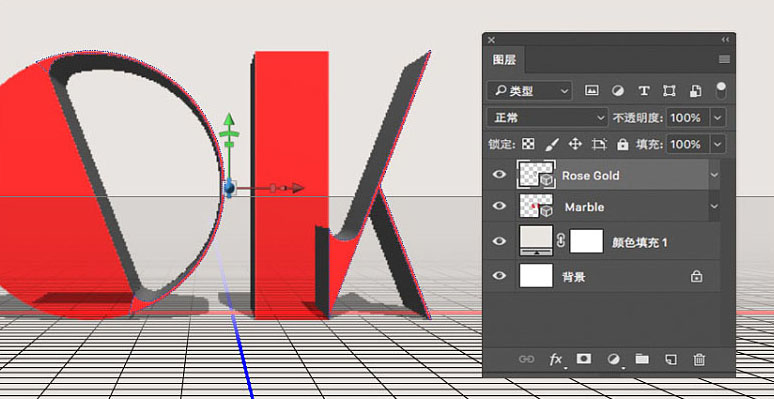Select the Marble layer thumbnail
This screenshot has height=399, width=774.
click(x=536, y=206)
